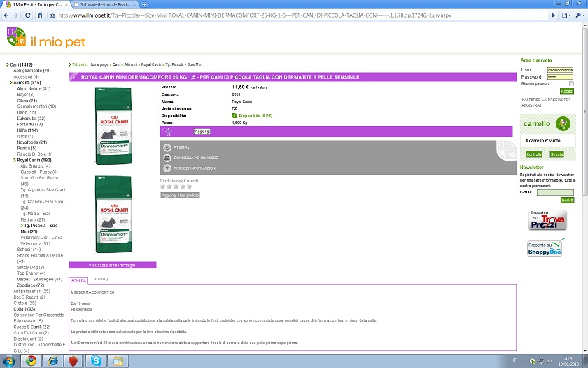Select Tg. Piccola - Size Mini category
Image resolution: width=588 pixels, height=368 pixels.
(39, 229)
